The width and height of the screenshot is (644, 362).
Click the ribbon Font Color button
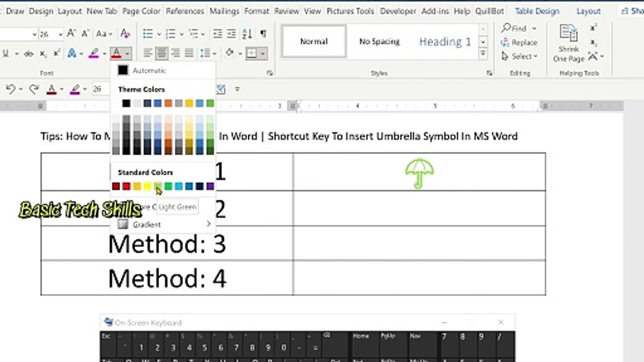[117, 53]
